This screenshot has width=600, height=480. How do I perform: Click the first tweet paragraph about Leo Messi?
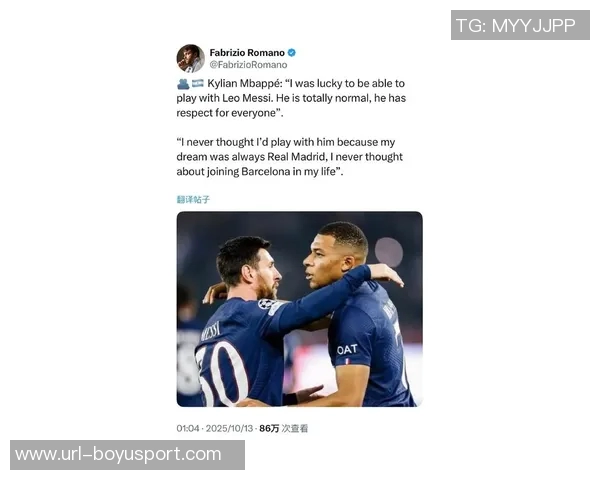pyautogui.click(x=291, y=98)
